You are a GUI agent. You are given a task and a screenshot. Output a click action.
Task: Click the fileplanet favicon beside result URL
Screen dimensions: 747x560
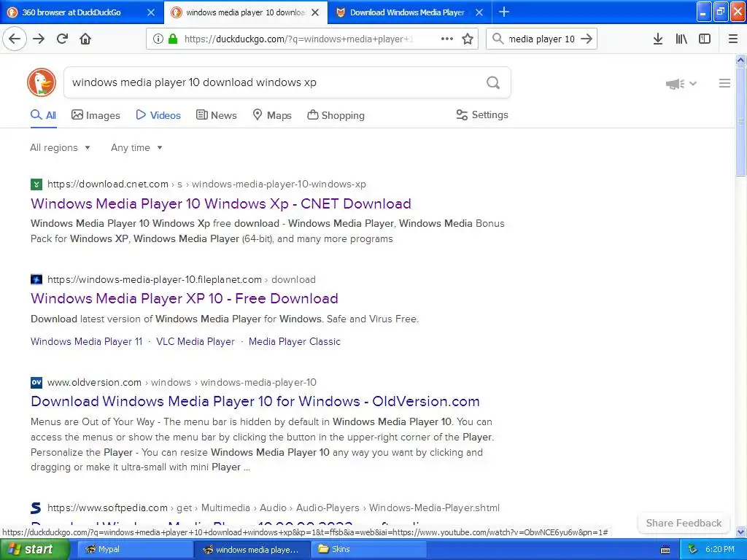tap(36, 279)
